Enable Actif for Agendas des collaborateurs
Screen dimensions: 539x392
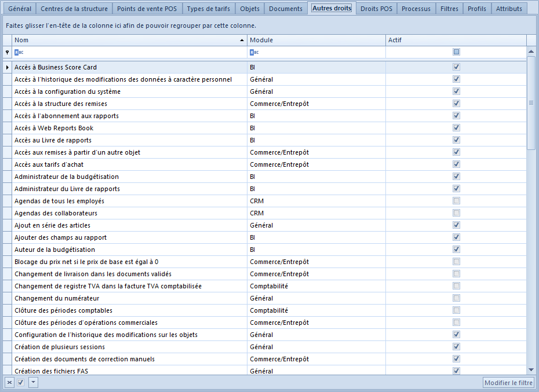point(456,213)
